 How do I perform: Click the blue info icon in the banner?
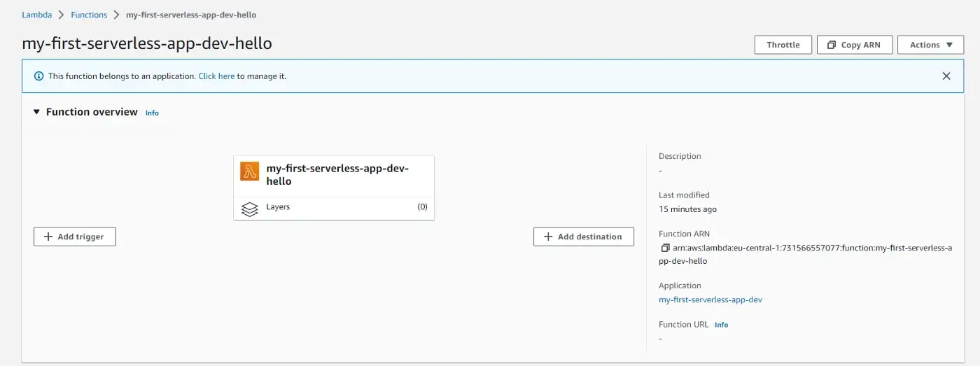[39, 76]
